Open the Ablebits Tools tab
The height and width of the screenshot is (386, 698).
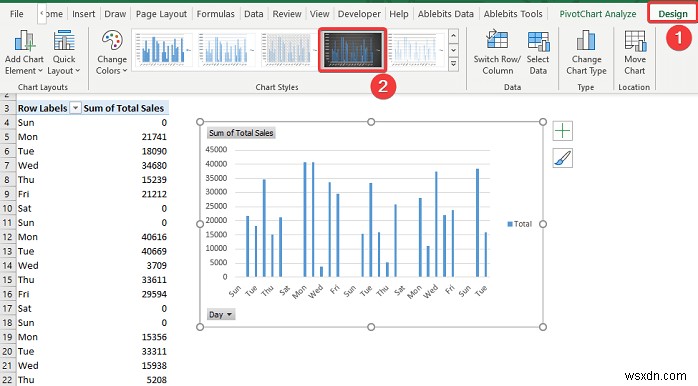[513, 14]
